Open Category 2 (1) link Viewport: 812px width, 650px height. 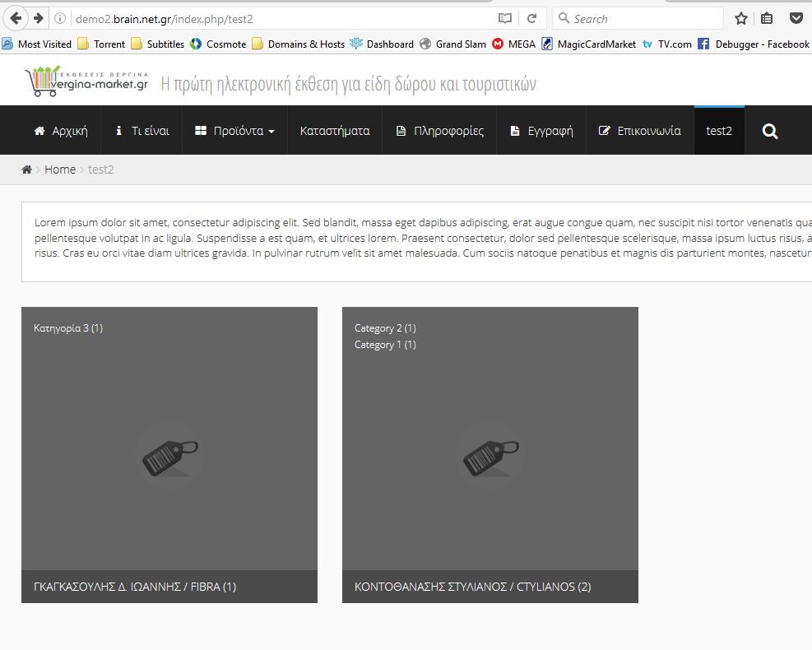coord(385,327)
